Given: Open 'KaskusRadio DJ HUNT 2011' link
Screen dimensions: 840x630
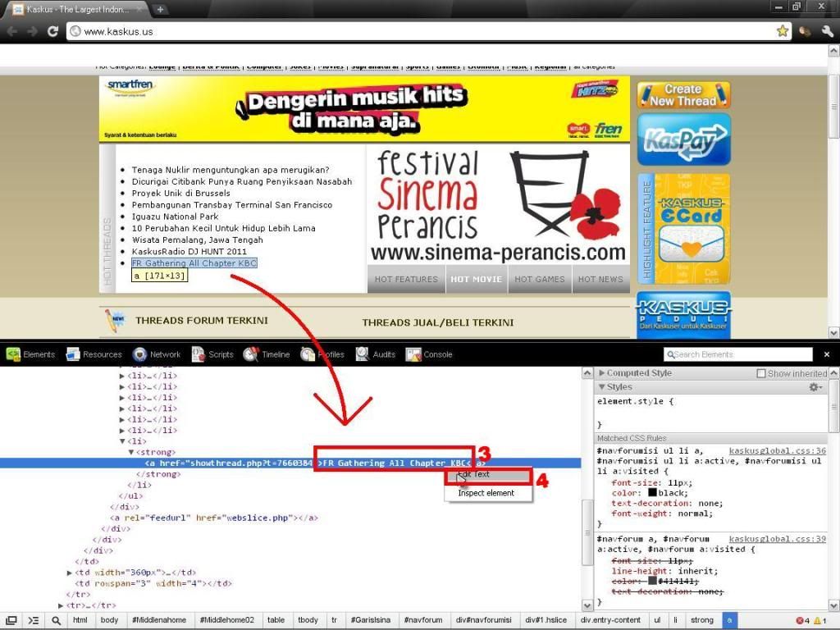Looking at the screenshot, I should tap(189, 251).
